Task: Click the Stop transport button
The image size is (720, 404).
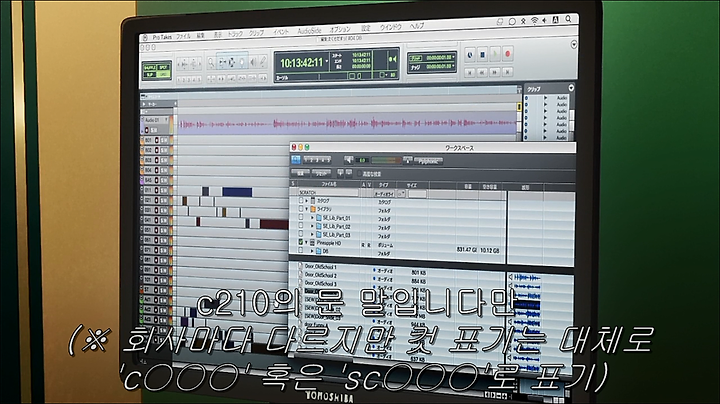Action: coord(483,55)
